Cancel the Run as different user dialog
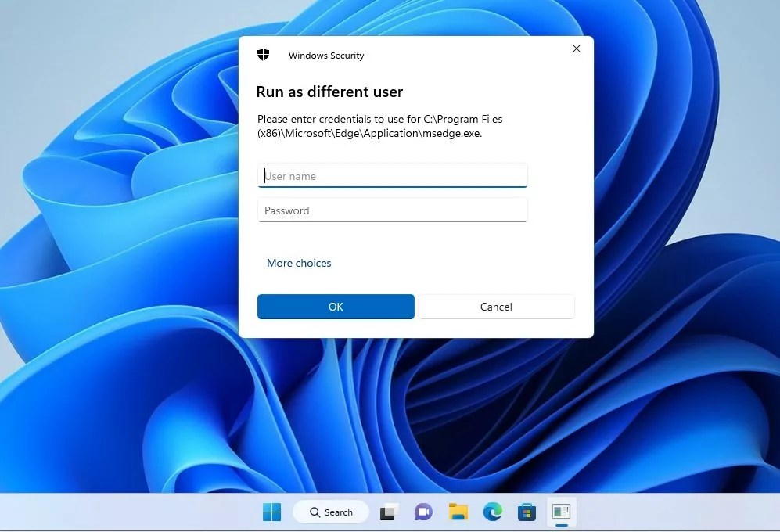The image size is (780, 532). tap(496, 307)
